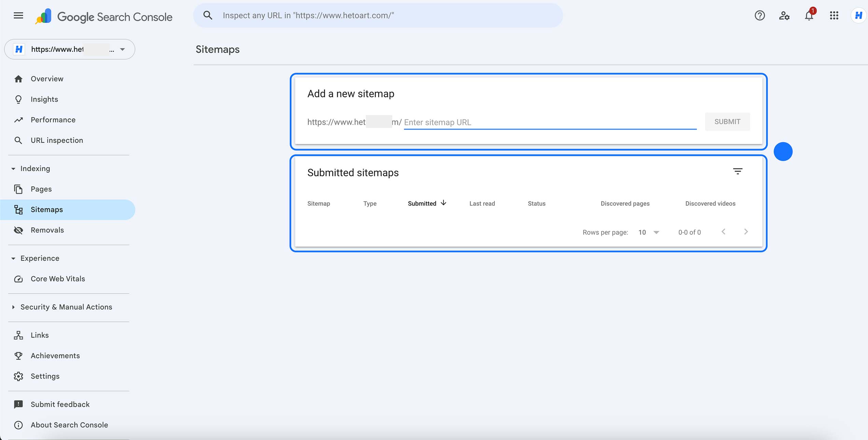Open About Search Console

[69, 425]
